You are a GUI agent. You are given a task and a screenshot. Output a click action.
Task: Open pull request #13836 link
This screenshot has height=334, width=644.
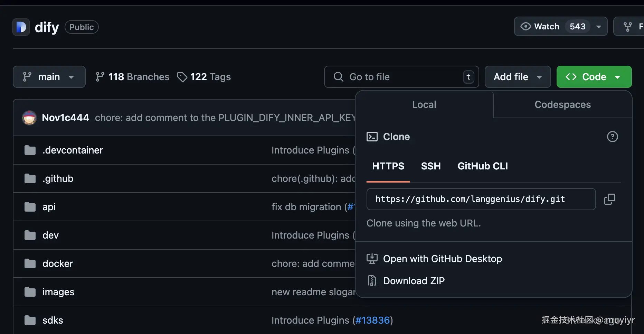coord(372,320)
